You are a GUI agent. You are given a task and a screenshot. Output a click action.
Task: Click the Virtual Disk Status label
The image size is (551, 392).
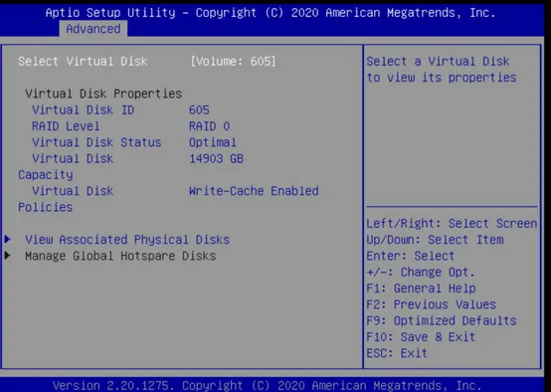click(96, 142)
